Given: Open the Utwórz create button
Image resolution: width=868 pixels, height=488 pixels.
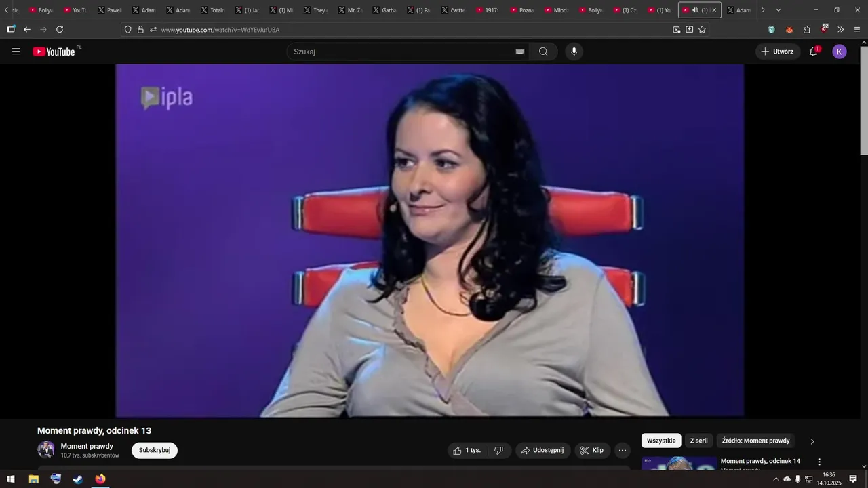Looking at the screenshot, I should (x=778, y=52).
